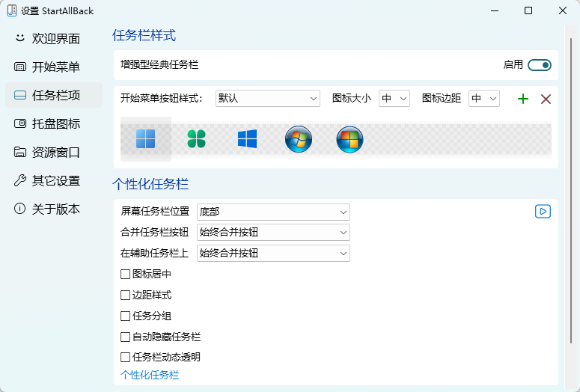The height and width of the screenshot is (392, 580).
Task: Open the 合并任务栏按钮 dropdown
Action: (273, 232)
